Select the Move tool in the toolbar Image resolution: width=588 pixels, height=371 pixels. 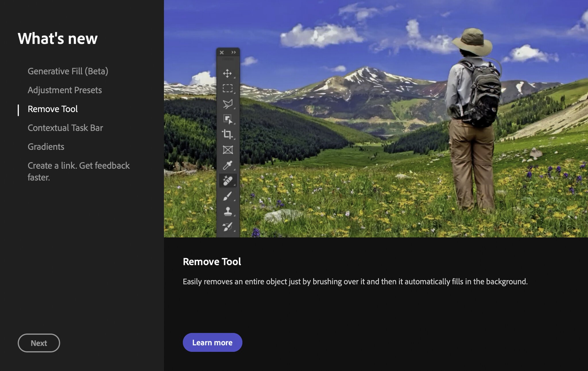pyautogui.click(x=227, y=73)
